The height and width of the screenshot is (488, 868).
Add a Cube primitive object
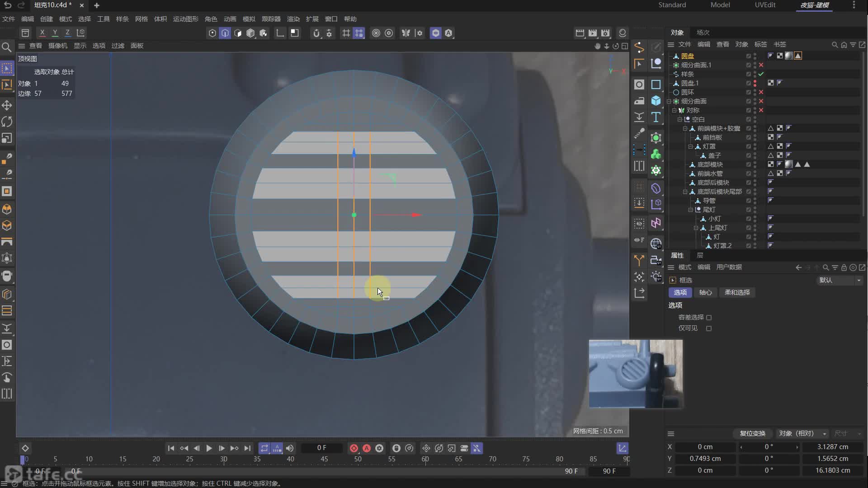(x=656, y=101)
